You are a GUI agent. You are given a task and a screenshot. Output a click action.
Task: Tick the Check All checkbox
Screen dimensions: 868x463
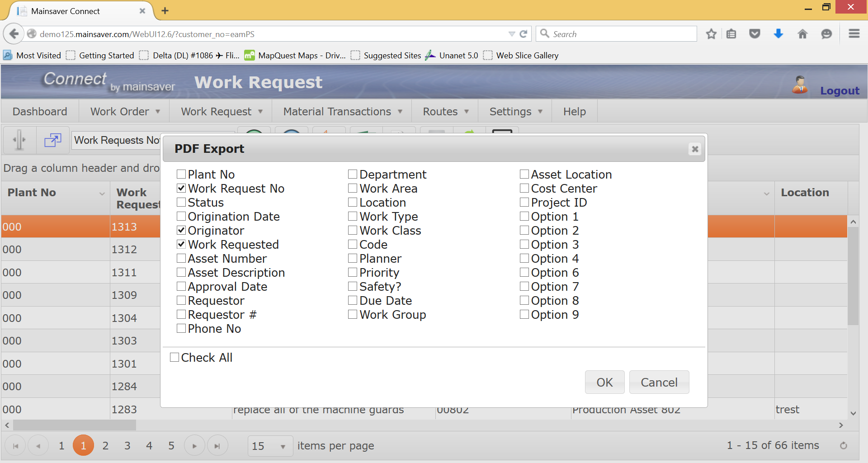(175, 358)
